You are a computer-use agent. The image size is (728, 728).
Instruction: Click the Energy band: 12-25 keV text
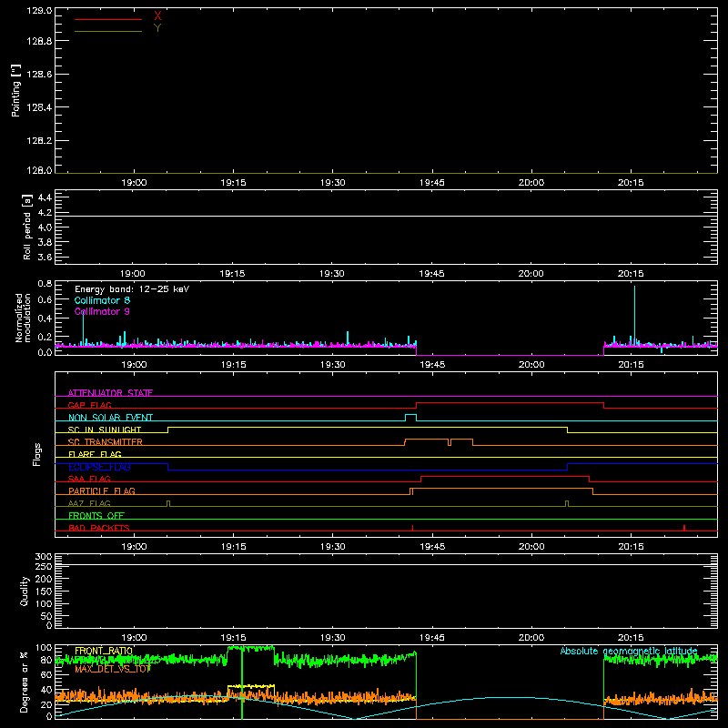click(x=132, y=289)
